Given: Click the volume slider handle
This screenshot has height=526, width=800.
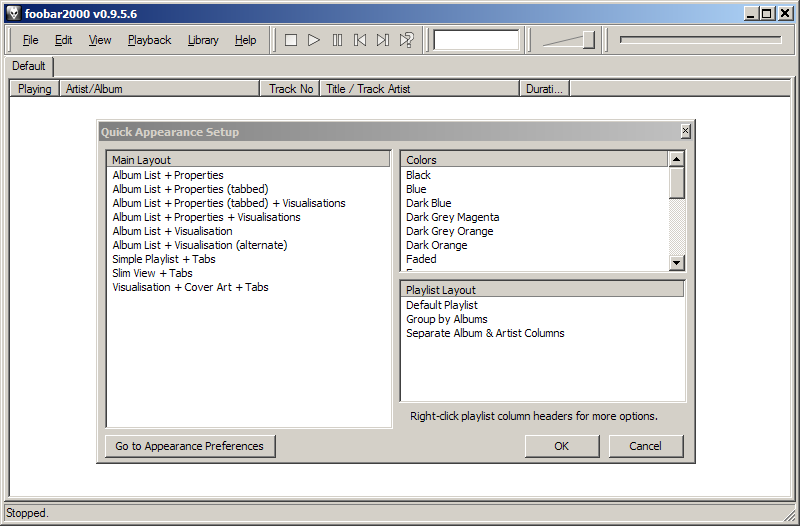Looking at the screenshot, I should coord(589,40).
